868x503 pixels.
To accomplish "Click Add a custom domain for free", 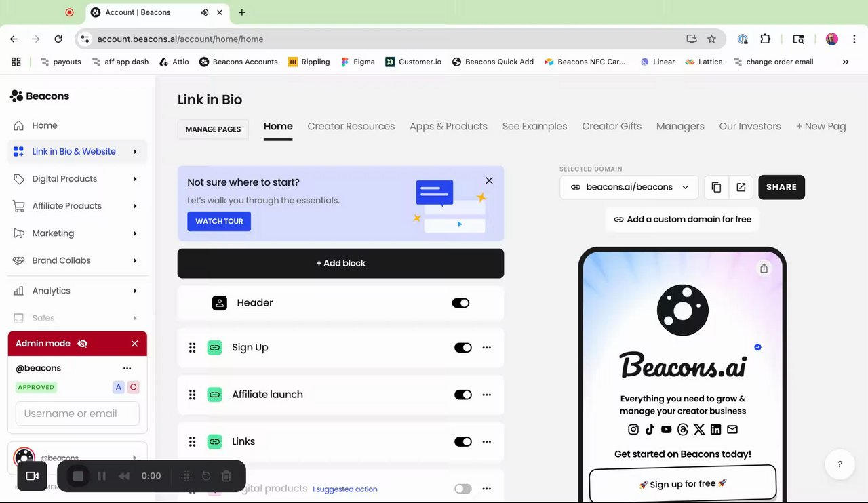I will pos(682,219).
